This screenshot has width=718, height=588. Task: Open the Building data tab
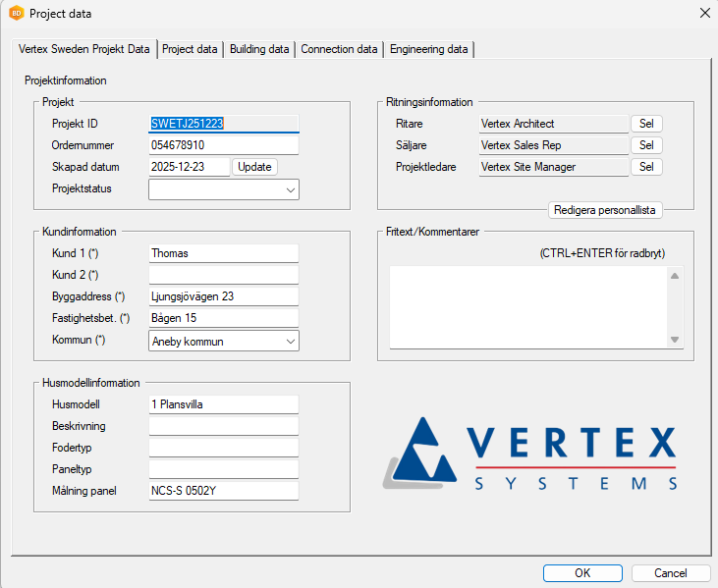pyautogui.click(x=259, y=49)
